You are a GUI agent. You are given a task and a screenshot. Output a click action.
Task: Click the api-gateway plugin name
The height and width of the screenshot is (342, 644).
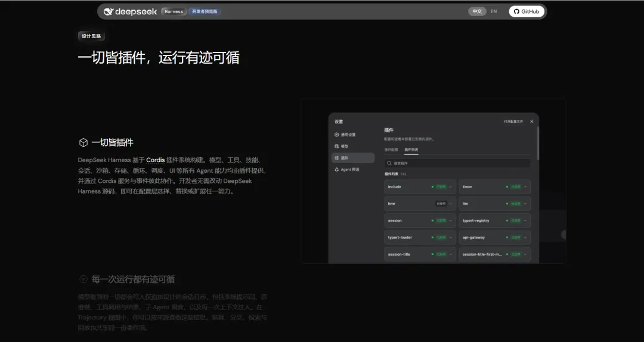[473, 237]
